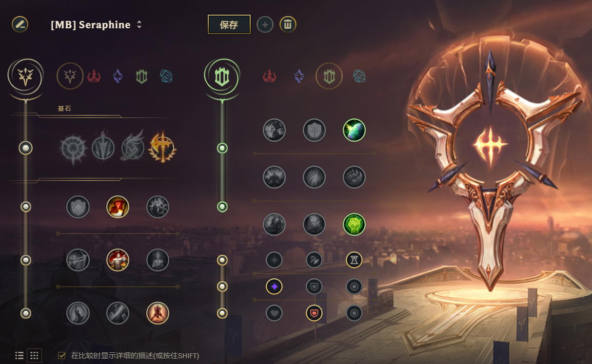Pick the Fleet Footwork keystone rune
Image resolution: width=592 pixels, height=364 pixels.
[x=133, y=147]
